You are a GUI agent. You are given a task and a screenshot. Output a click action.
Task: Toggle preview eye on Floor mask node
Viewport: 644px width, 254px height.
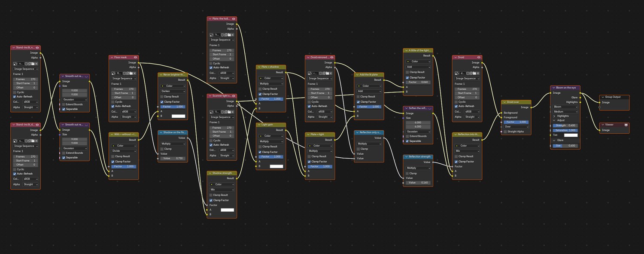[x=135, y=57]
